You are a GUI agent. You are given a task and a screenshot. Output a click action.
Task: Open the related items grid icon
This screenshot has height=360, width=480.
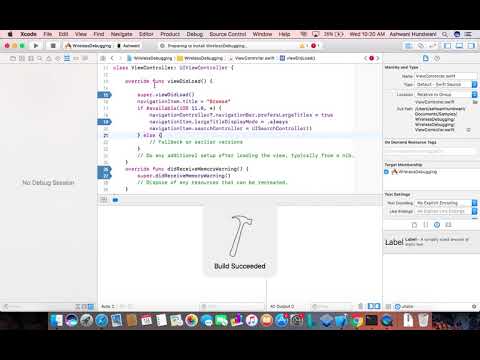click(x=103, y=58)
